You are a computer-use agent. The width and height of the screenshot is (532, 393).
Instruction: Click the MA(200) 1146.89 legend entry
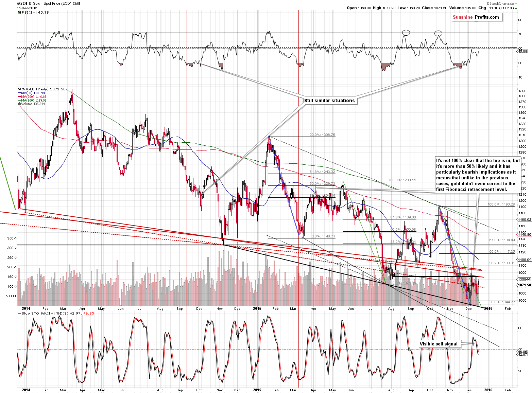[x=32, y=96]
